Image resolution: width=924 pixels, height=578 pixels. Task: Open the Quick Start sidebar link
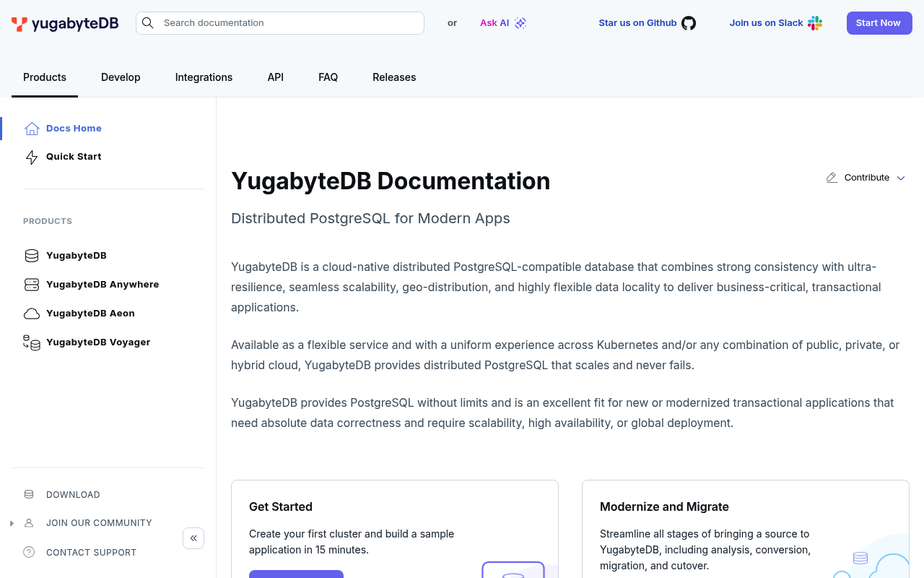(x=74, y=157)
